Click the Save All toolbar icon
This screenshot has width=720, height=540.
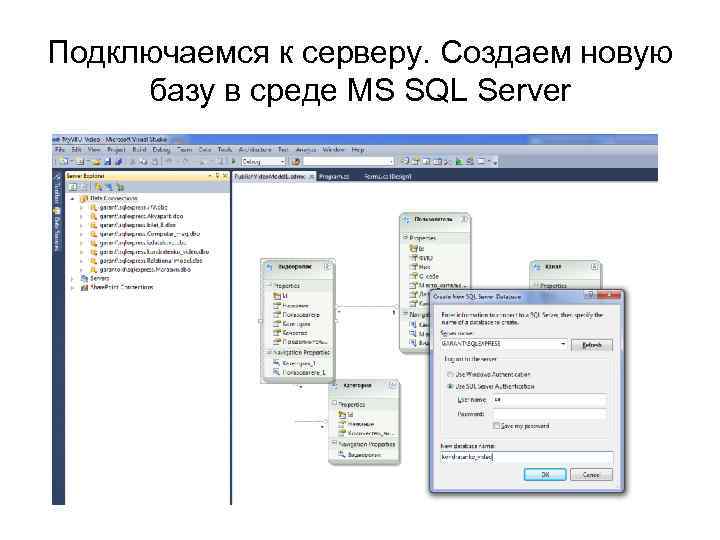pos(118,162)
